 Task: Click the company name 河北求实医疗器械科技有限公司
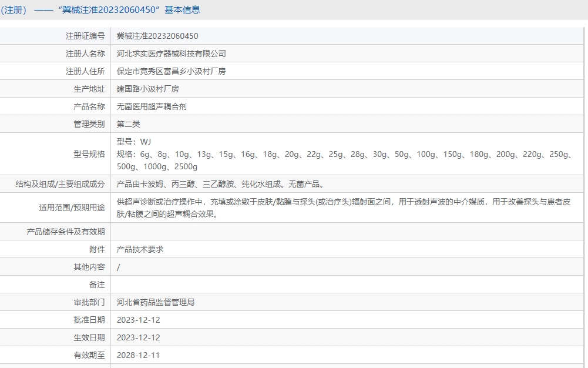pyautogui.click(x=172, y=53)
